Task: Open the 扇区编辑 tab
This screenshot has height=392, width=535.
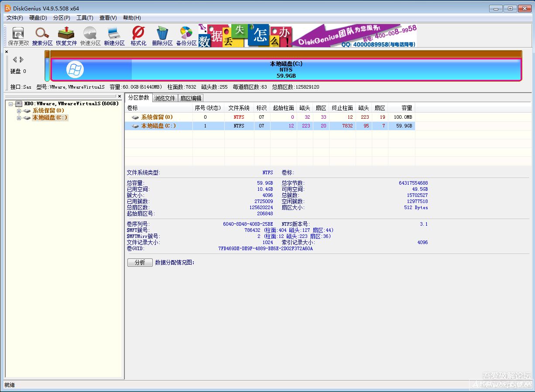Action: coord(191,98)
